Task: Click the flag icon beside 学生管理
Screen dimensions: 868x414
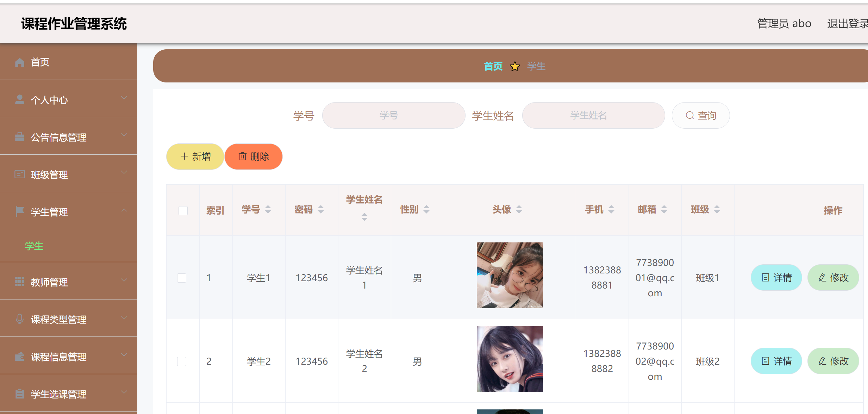Action: pyautogui.click(x=20, y=211)
